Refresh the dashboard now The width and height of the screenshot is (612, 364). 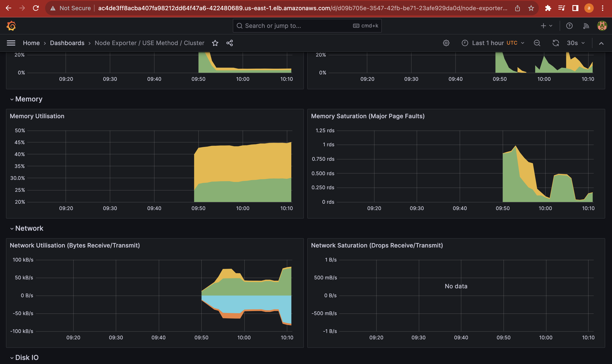[556, 43]
